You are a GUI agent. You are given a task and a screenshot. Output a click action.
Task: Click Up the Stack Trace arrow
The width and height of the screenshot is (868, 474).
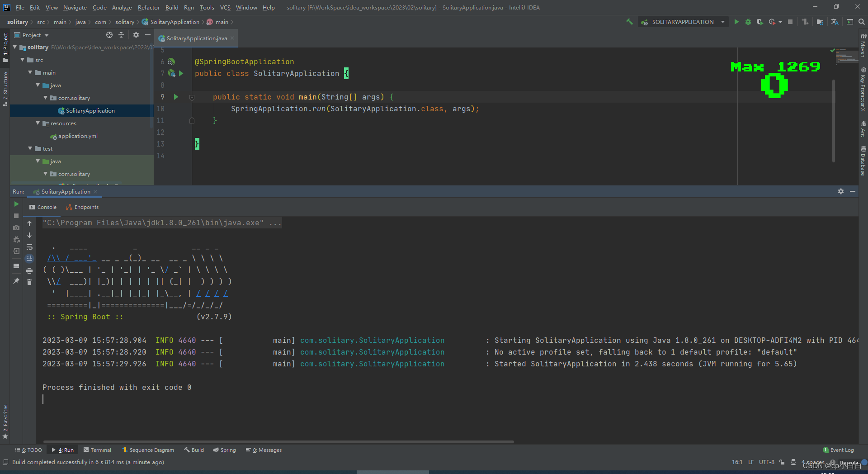pyautogui.click(x=29, y=223)
